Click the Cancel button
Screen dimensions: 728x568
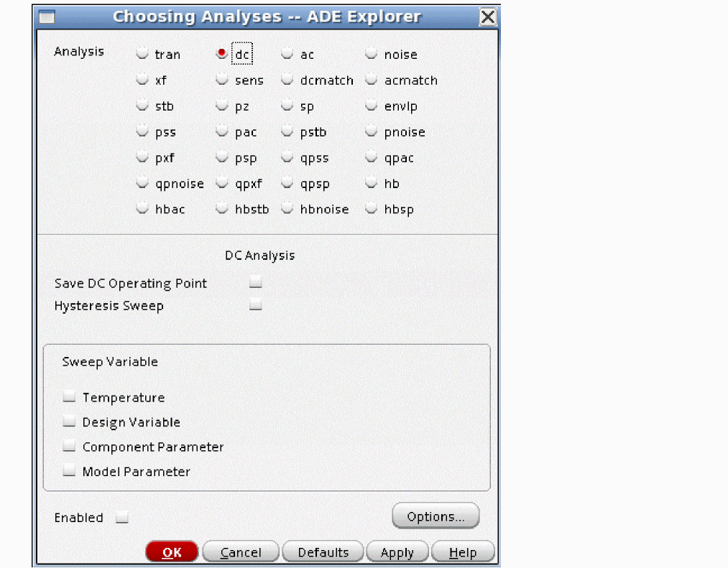241,551
